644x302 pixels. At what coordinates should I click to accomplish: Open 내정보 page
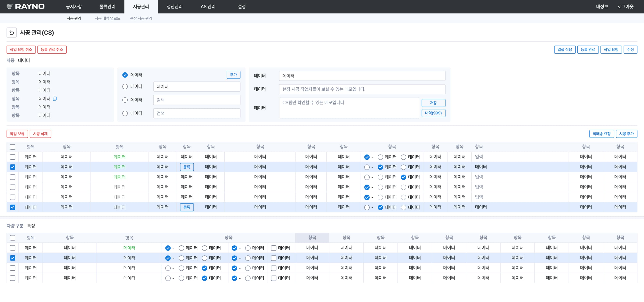[602, 6]
